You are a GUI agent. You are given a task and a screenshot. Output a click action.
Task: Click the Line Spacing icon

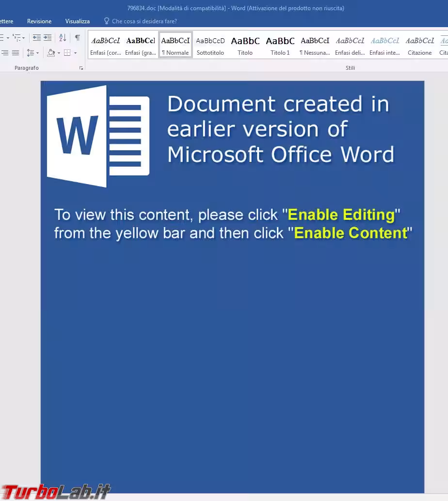[x=30, y=52]
